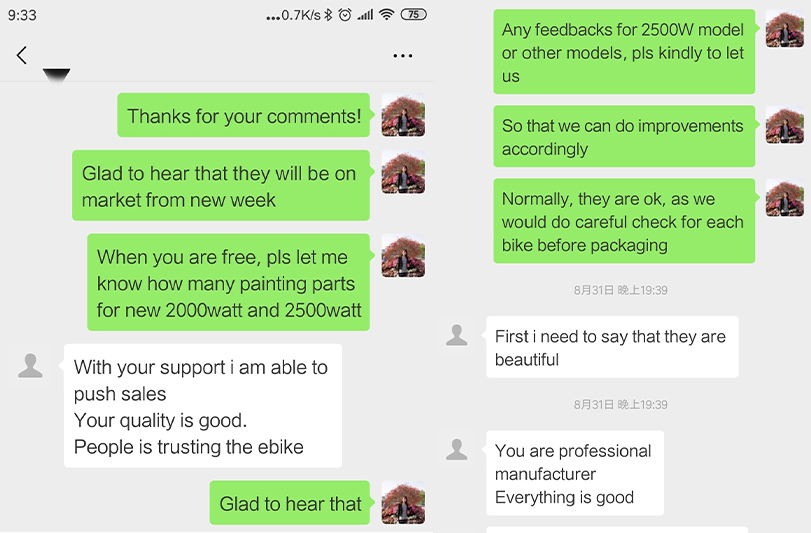This screenshot has height=533, width=811.
Task: Tap the battery 75 indicator
Action: 414,14
